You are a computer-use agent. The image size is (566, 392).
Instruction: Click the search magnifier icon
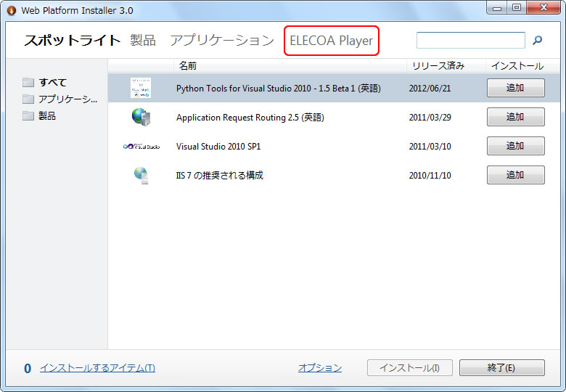pos(538,41)
